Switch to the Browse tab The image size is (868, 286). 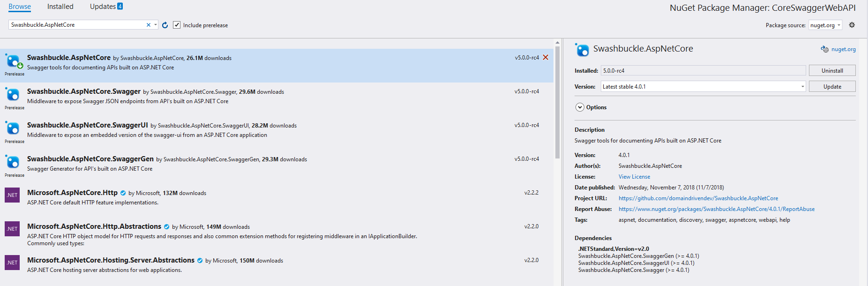coord(20,7)
